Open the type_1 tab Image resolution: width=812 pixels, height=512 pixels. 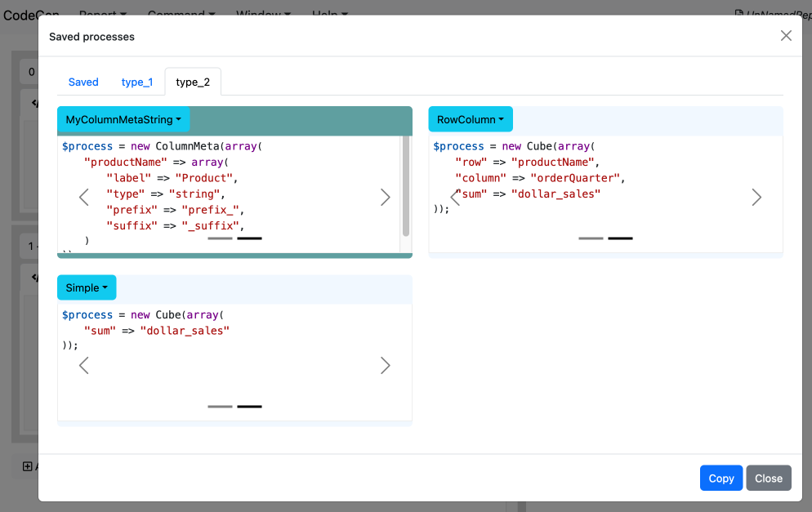(x=136, y=82)
